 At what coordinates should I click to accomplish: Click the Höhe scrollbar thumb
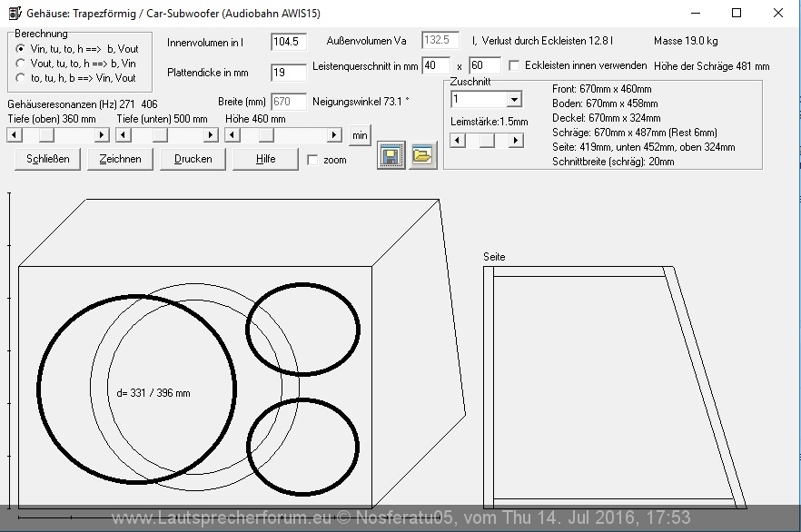pyautogui.click(x=265, y=135)
